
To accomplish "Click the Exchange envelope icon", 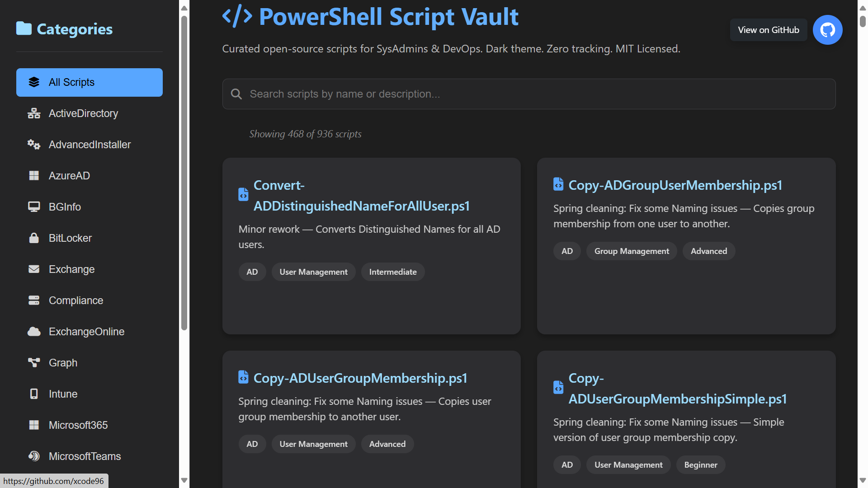I will pyautogui.click(x=34, y=269).
